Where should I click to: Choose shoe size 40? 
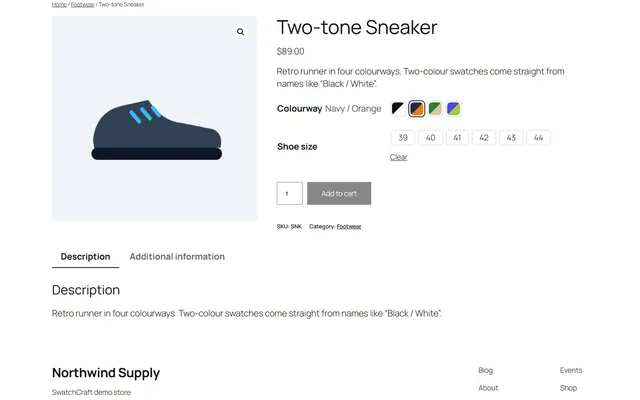click(x=430, y=138)
